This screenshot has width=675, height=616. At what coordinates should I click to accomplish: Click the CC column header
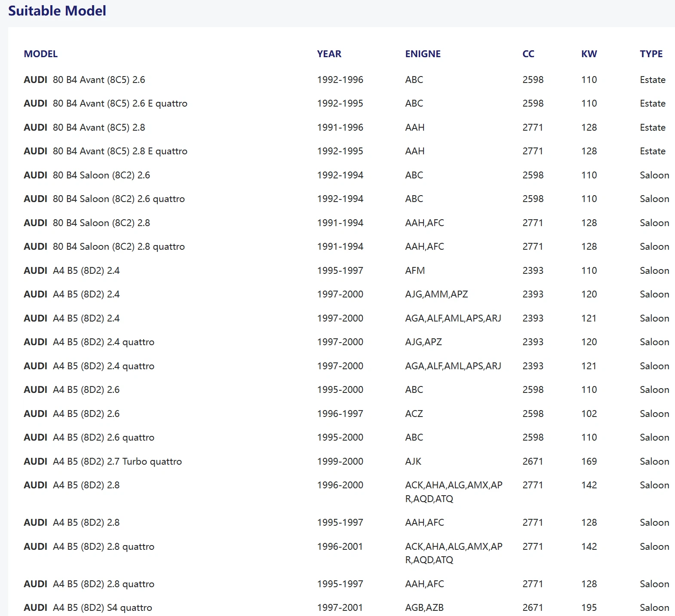point(528,54)
